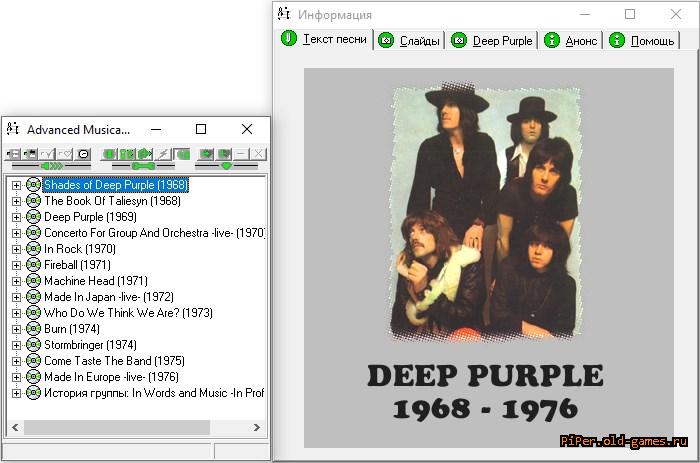Expand Who Do We Think We Are? node
Viewport: 700px width, 463px height.
click(16, 313)
